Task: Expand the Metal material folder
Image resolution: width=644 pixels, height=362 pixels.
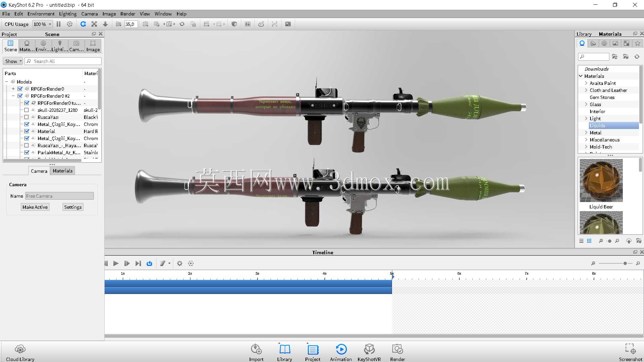Action: coord(586,133)
